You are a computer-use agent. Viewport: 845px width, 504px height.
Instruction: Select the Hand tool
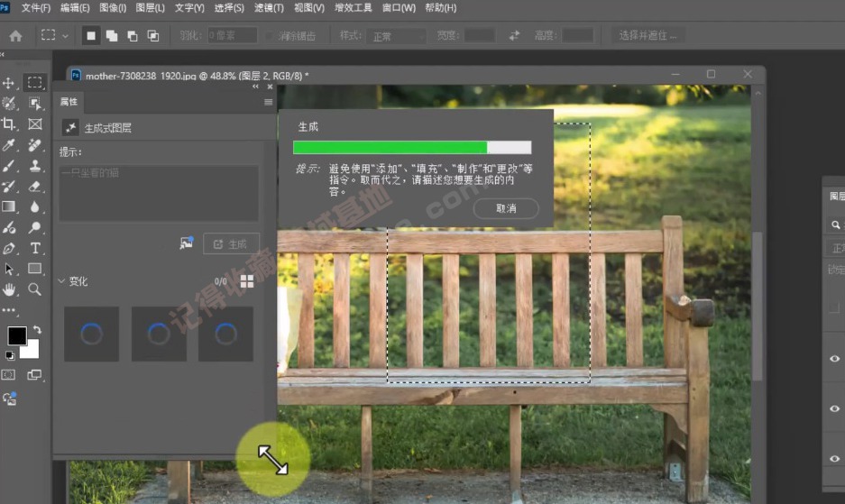(x=9, y=289)
